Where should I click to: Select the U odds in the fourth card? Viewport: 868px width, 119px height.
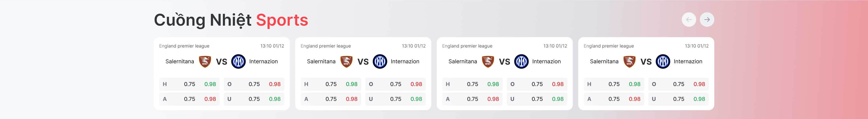678,99
